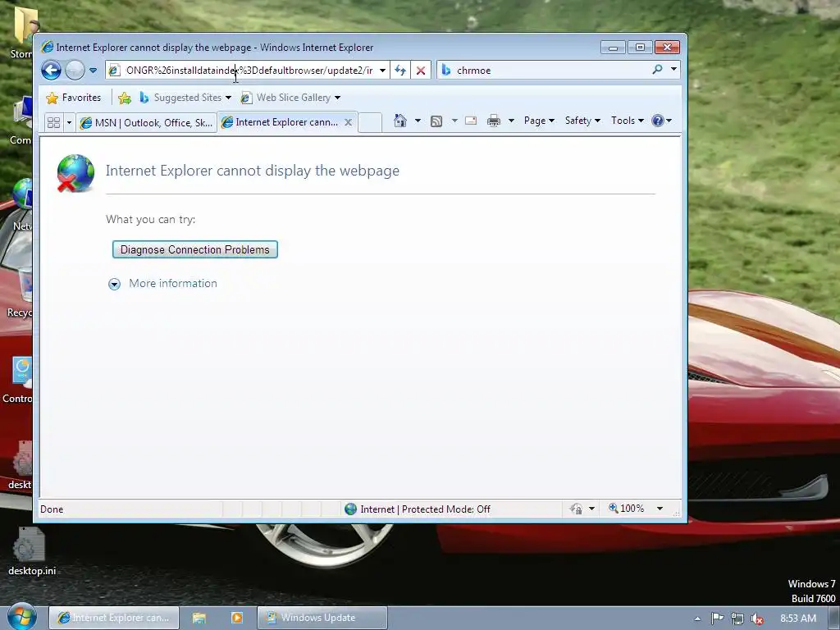Open Suggested Sites link
Screen dimensions: 840x630
[x=185, y=98]
